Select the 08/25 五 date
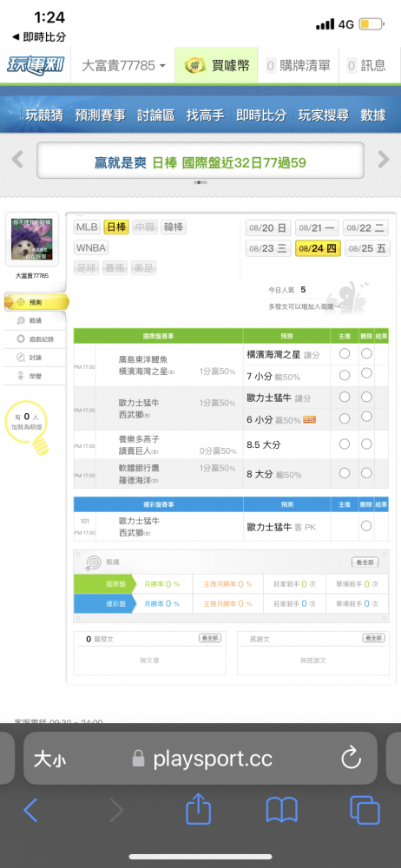This screenshot has width=401, height=868. pos(366,248)
